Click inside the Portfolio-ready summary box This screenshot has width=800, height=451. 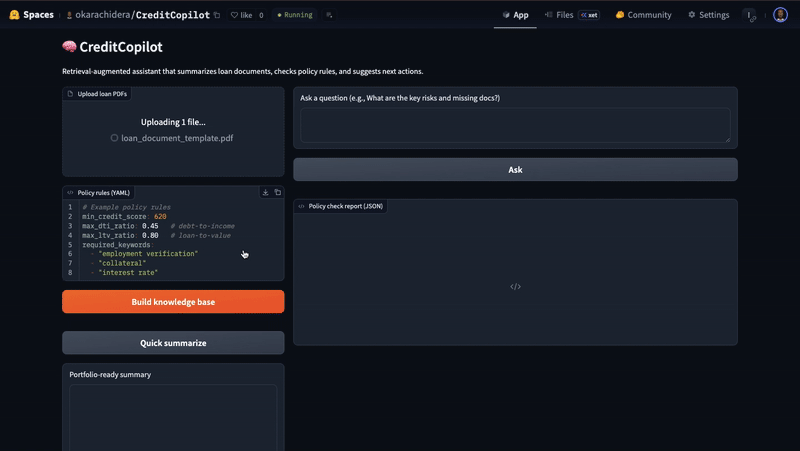173,415
